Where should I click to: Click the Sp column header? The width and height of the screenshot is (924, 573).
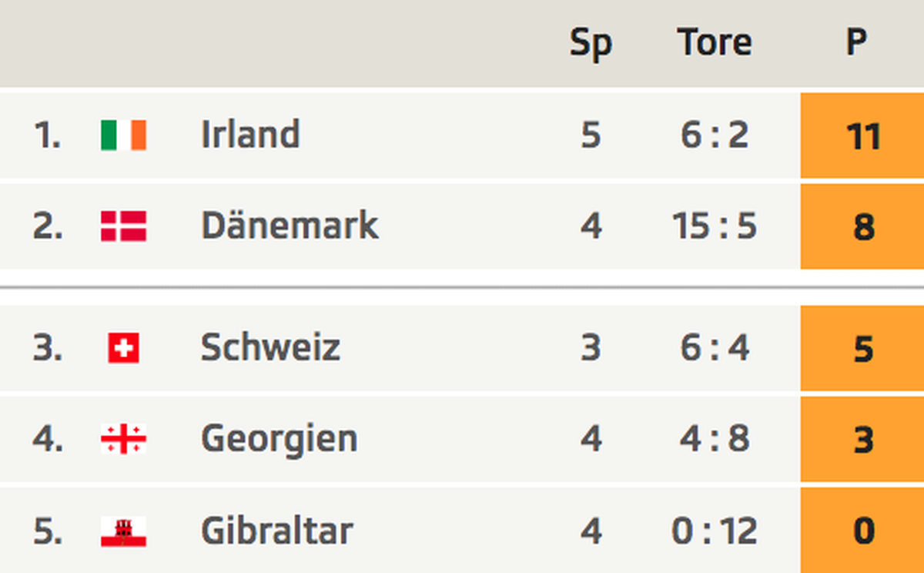click(x=591, y=43)
